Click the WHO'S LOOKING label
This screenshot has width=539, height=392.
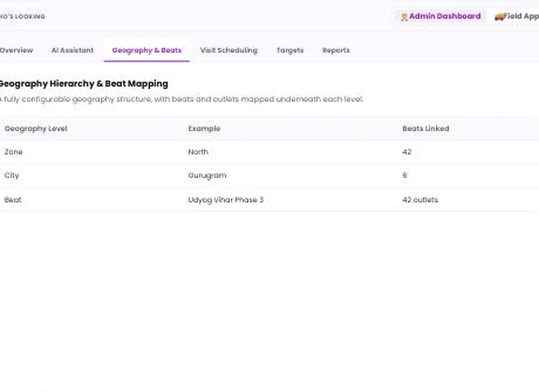point(22,17)
